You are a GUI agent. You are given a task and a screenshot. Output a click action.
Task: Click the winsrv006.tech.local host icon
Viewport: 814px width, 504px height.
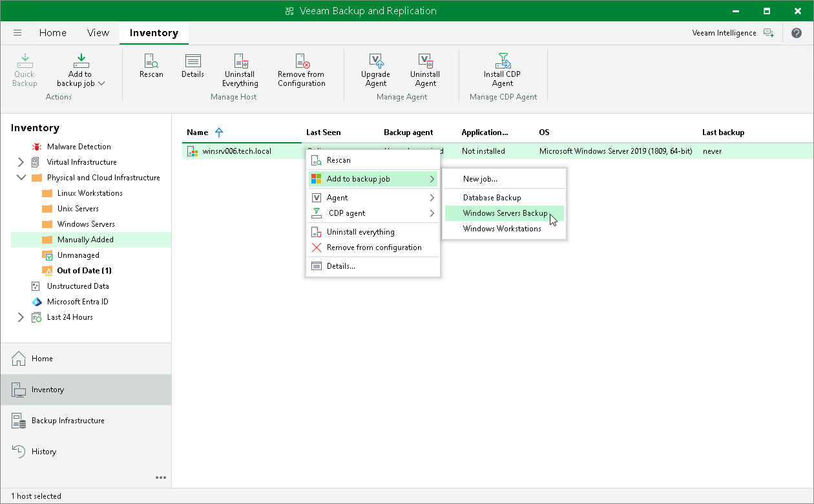[x=192, y=151]
